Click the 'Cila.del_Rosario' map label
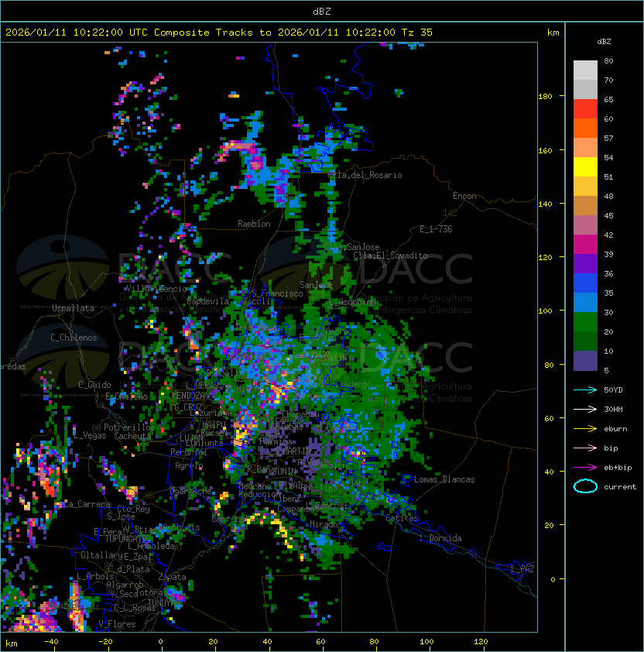Image resolution: width=644 pixels, height=652 pixels. pyautogui.click(x=365, y=175)
